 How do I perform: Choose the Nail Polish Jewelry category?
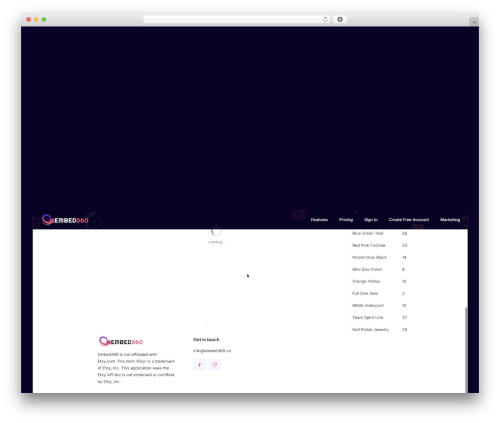click(x=370, y=329)
